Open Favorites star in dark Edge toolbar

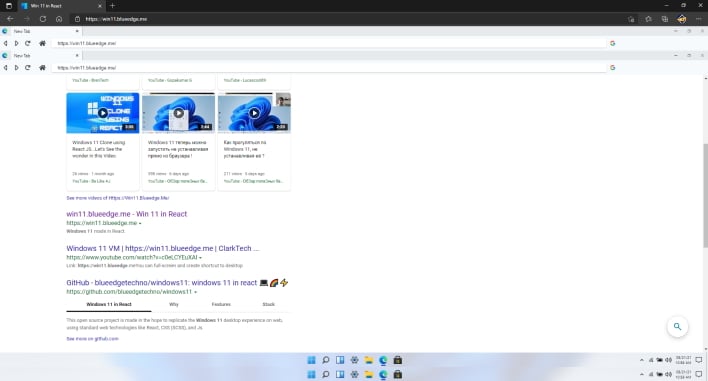coord(648,19)
